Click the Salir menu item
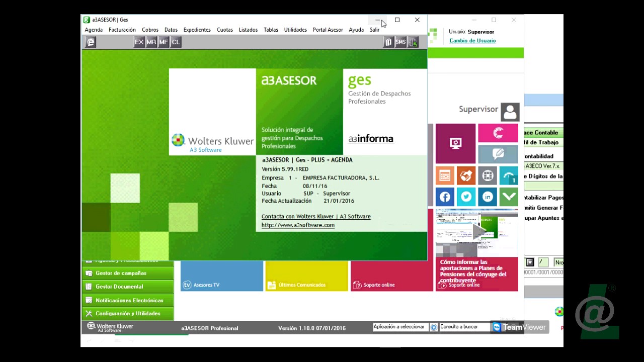 pos(375,30)
